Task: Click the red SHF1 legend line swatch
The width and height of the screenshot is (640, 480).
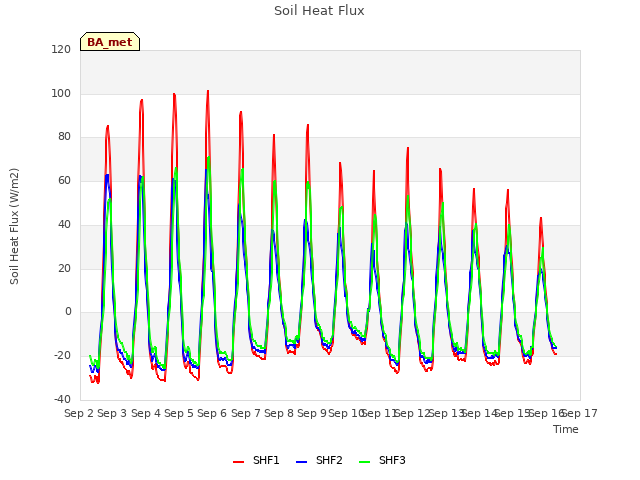Action: [238, 462]
